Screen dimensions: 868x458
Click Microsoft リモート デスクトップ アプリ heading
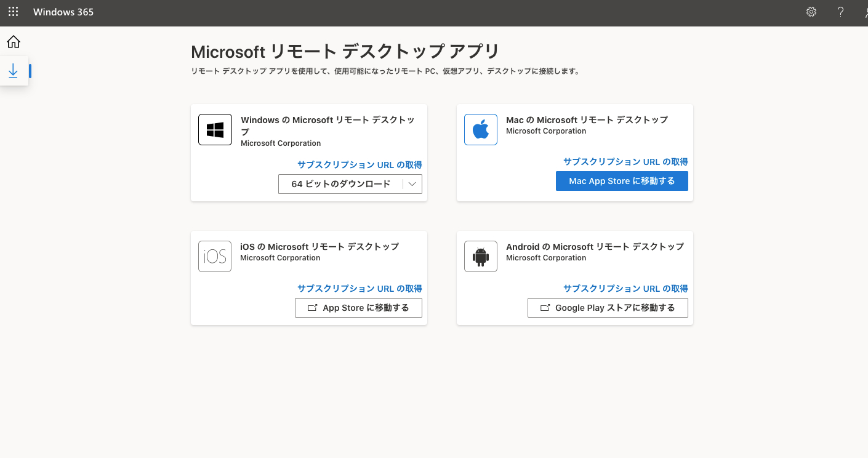[345, 51]
